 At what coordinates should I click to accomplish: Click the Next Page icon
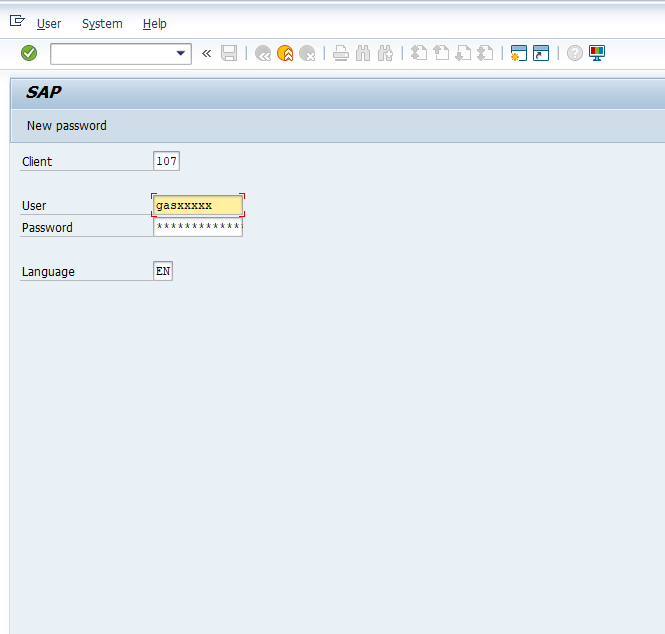click(x=463, y=53)
